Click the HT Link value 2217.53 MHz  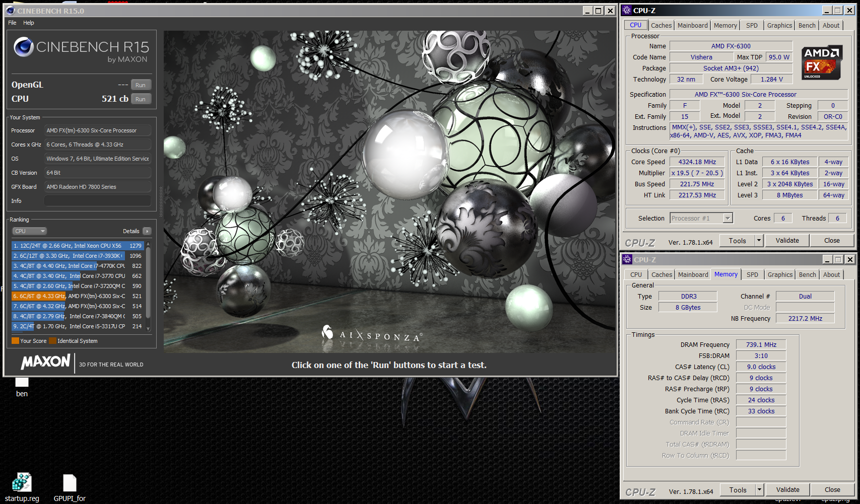697,195
